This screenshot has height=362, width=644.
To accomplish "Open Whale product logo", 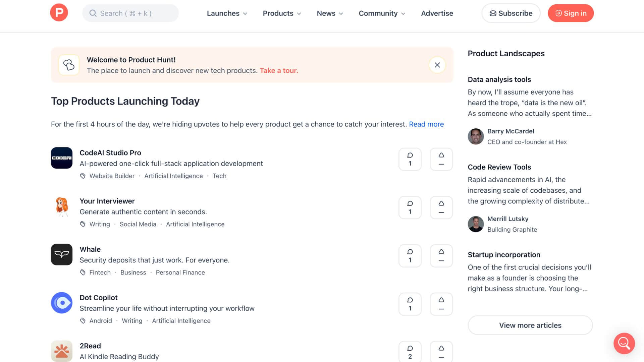I will coord(62,254).
